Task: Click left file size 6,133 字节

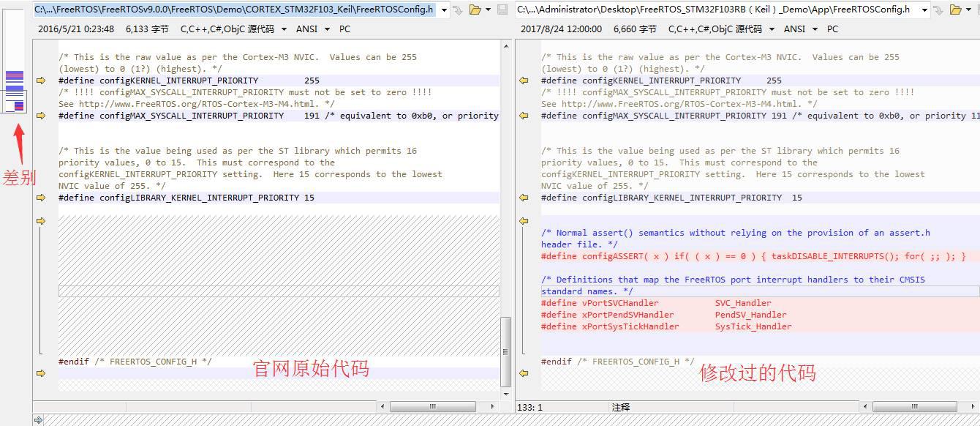Action: point(147,29)
